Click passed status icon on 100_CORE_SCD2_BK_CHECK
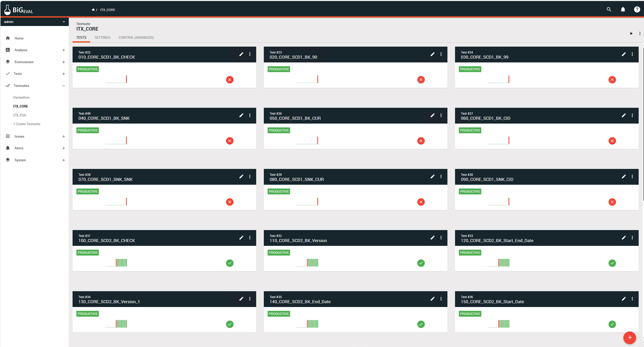The height and width of the screenshot is (347, 644). (x=230, y=263)
